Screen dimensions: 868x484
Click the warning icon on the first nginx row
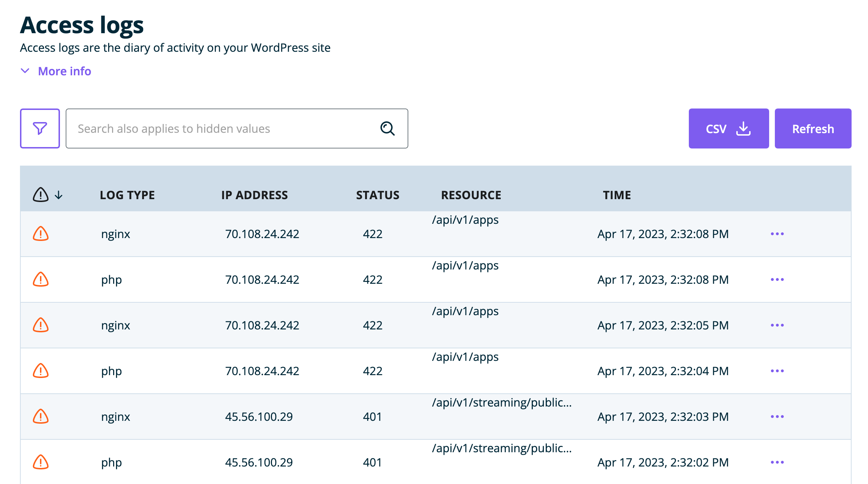(x=41, y=234)
